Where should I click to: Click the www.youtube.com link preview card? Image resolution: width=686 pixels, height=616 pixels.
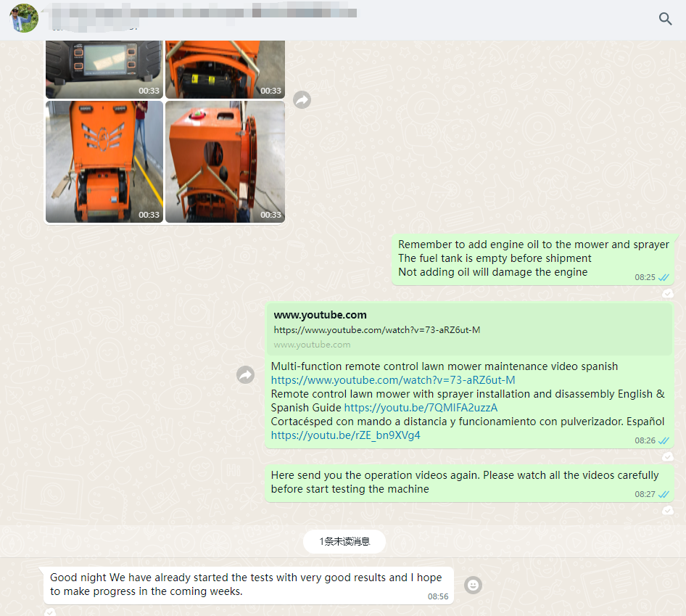pyautogui.click(x=468, y=329)
